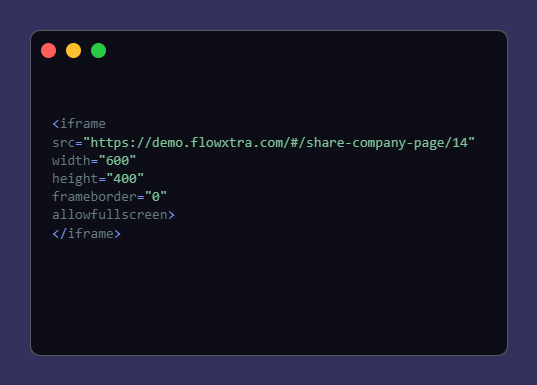Viewport: 537px width, 385px height.
Task: Click the closing iframe tag
Action: click(87, 234)
